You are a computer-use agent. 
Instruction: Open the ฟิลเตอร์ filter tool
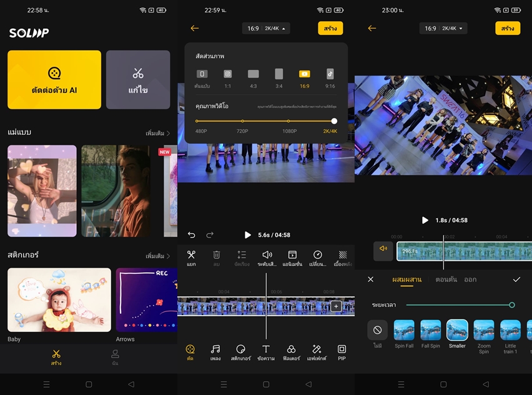(291, 352)
